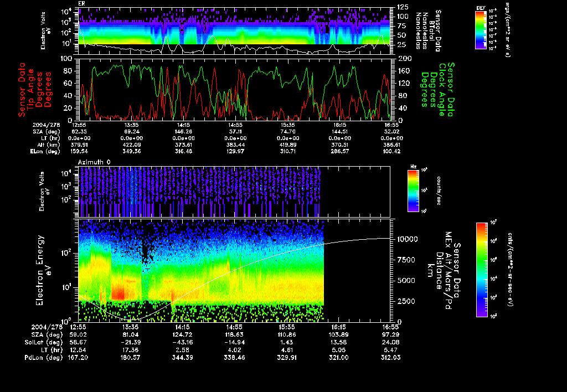
Task: Click the green 'Clock Angle' axis label
Action: (442, 89)
